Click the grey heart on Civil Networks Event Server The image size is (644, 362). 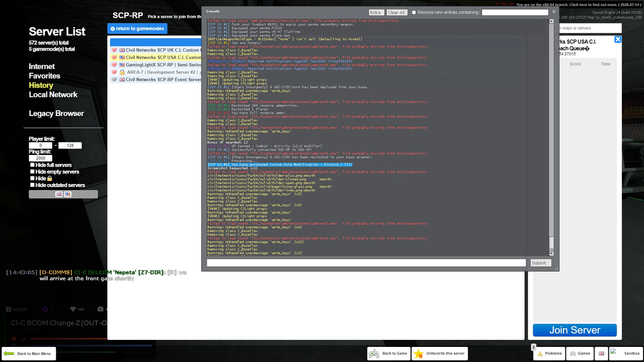click(x=114, y=79)
